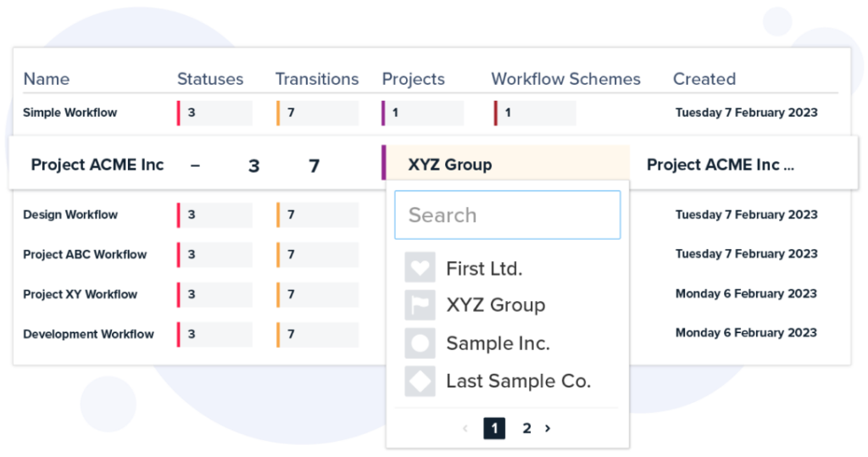Click the flag icon beside XYZ Group
The width and height of the screenshot is (868, 457).
[420, 305]
